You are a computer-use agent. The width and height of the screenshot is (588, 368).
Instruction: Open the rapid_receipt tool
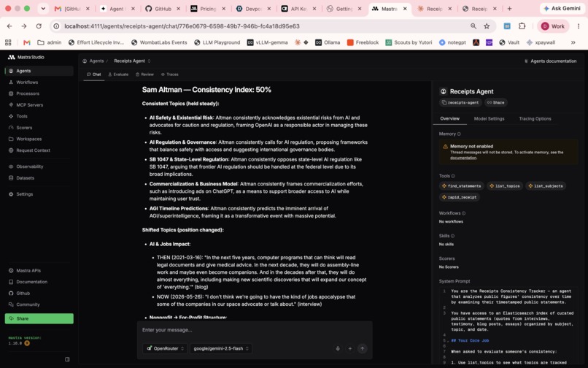coord(460,197)
